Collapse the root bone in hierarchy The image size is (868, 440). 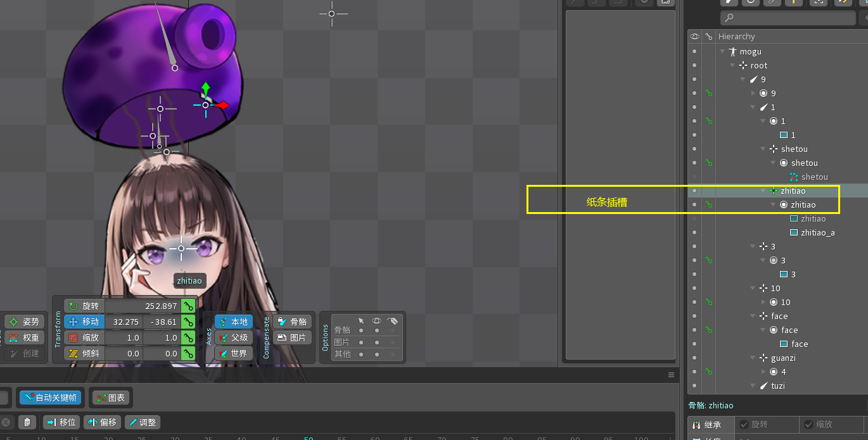click(732, 65)
